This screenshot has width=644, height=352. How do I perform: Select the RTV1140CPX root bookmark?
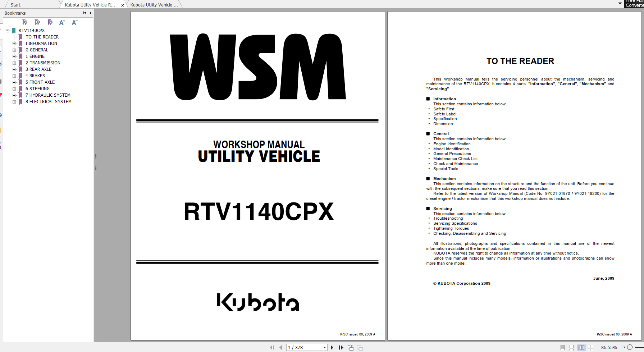coord(32,31)
